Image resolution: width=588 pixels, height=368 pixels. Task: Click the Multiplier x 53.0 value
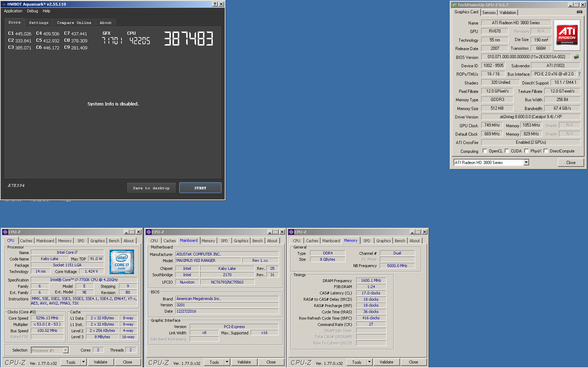(47, 324)
